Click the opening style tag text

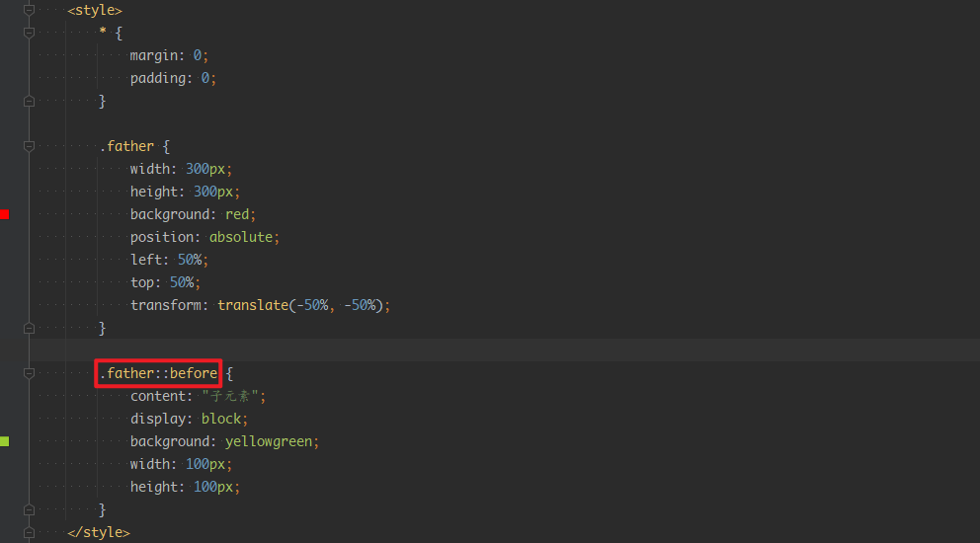coord(95,10)
